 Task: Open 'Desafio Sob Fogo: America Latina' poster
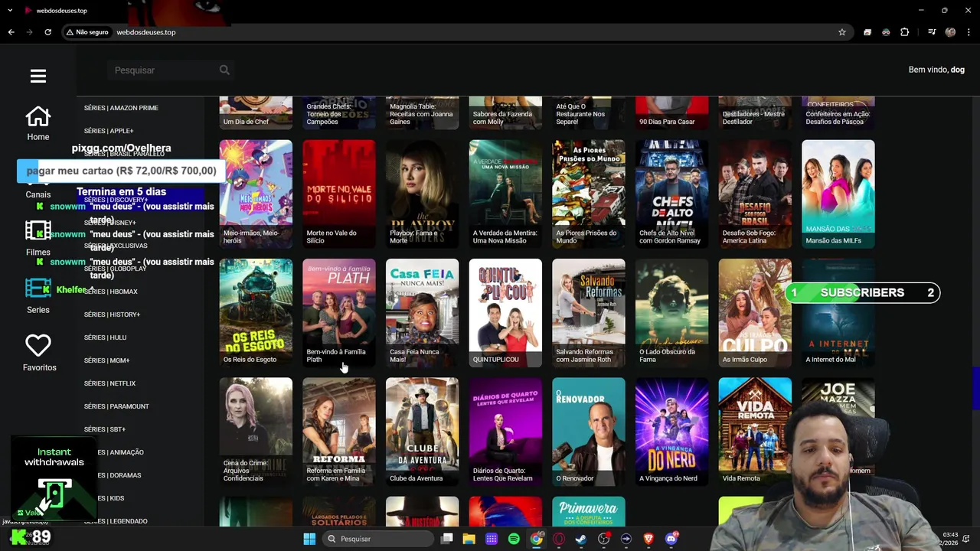click(755, 194)
